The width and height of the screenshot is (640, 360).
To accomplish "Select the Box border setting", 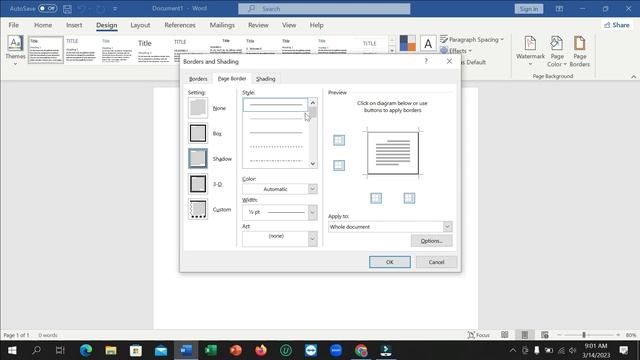I will tap(198, 133).
